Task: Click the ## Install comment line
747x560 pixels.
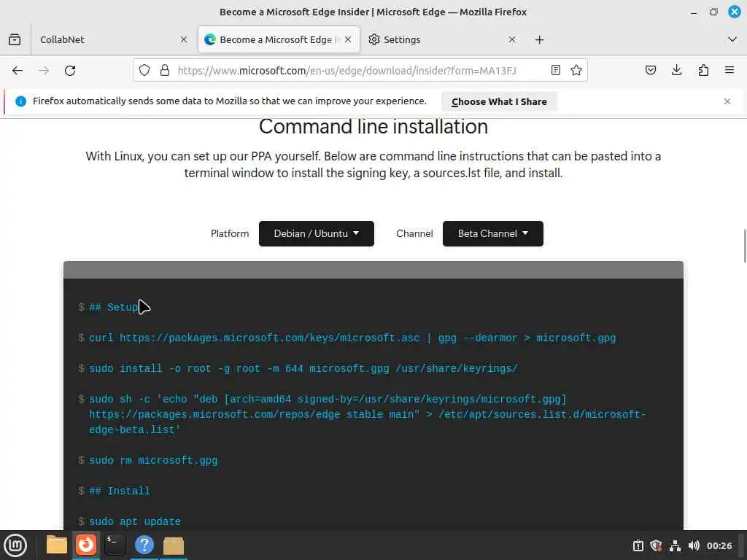Action: pos(120,491)
